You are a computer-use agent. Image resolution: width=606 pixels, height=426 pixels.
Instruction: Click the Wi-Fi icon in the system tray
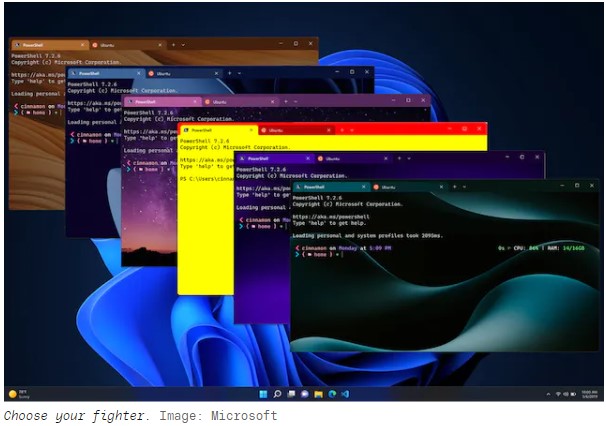click(x=558, y=394)
